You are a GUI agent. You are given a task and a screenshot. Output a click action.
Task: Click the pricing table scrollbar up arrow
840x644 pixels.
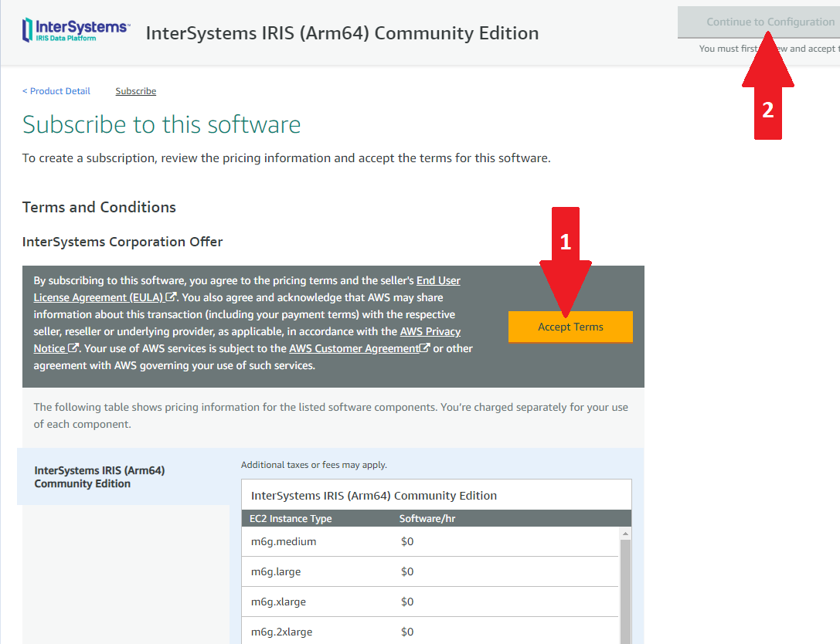625,534
